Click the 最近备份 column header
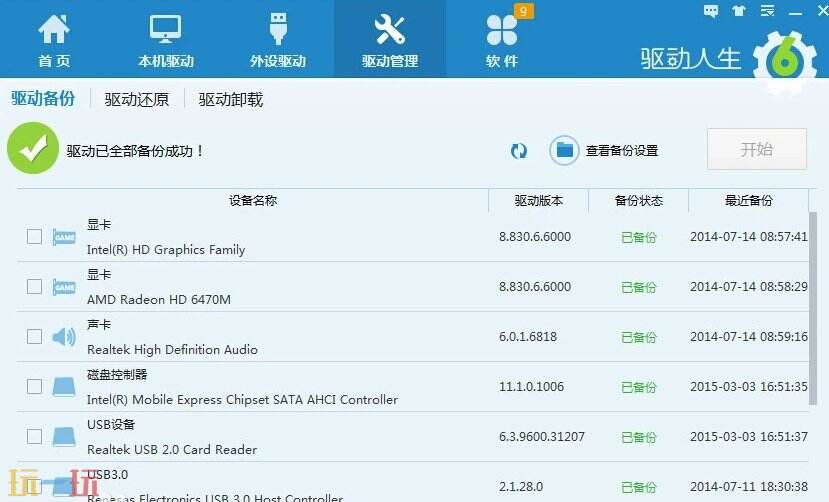 [x=749, y=200]
